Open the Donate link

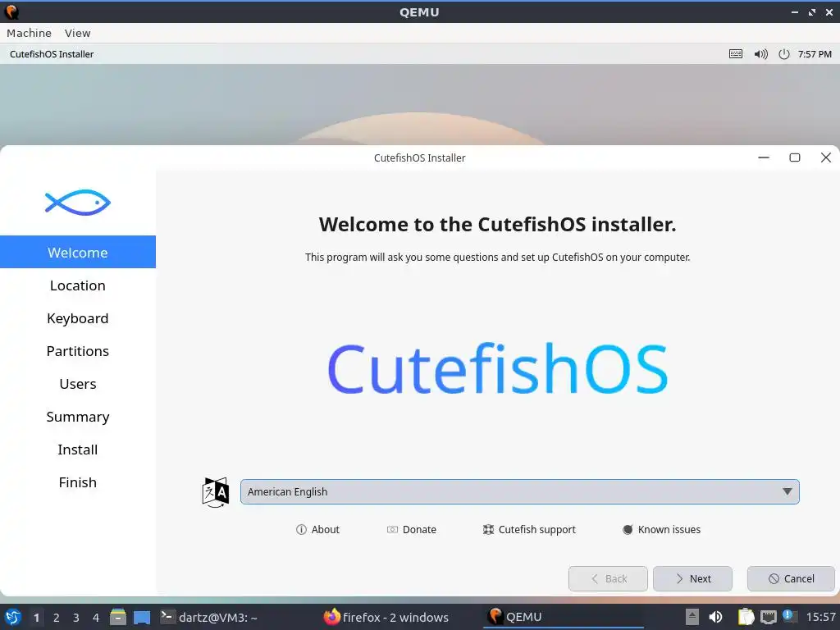412,529
